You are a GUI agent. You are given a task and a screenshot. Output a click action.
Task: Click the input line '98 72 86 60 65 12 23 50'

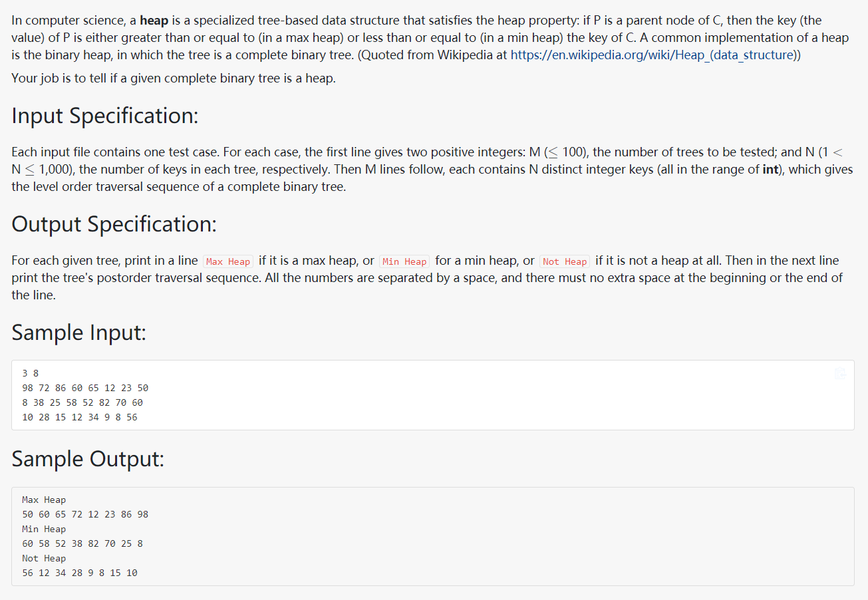[85, 388]
